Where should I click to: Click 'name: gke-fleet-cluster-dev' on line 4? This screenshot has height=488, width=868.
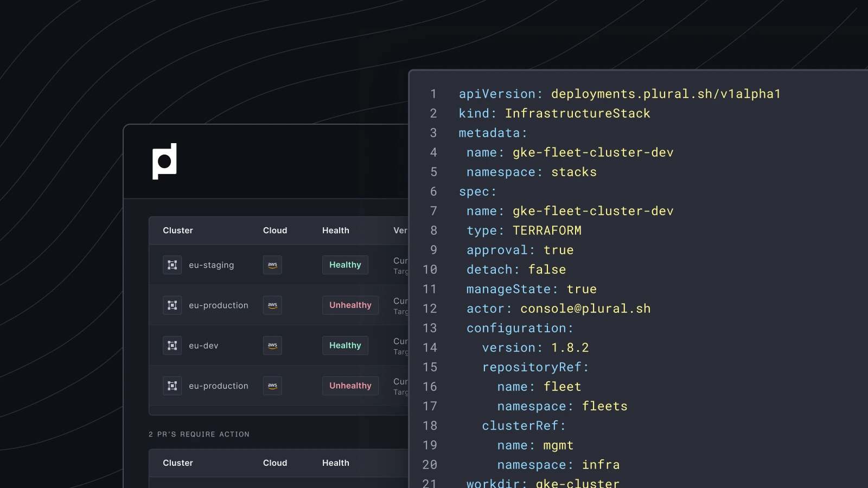[x=570, y=152]
